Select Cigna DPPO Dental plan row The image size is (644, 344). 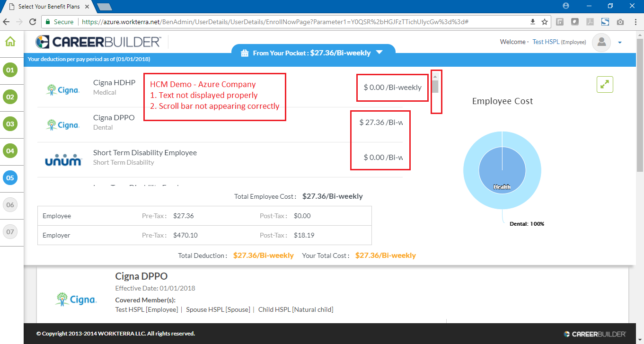[x=220, y=125]
